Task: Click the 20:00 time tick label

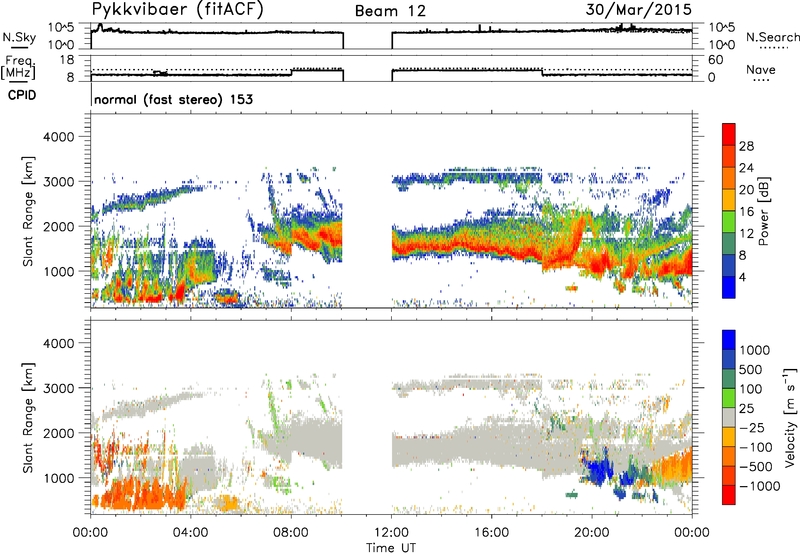Action: [x=592, y=533]
